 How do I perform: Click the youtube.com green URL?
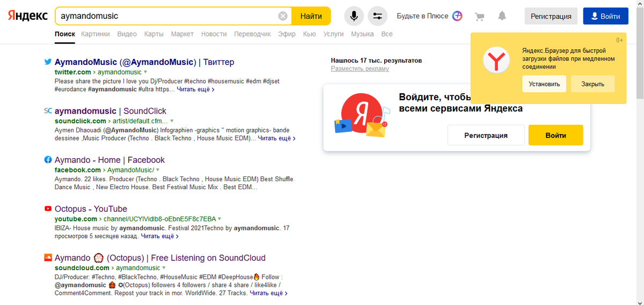click(x=76, y=219)
